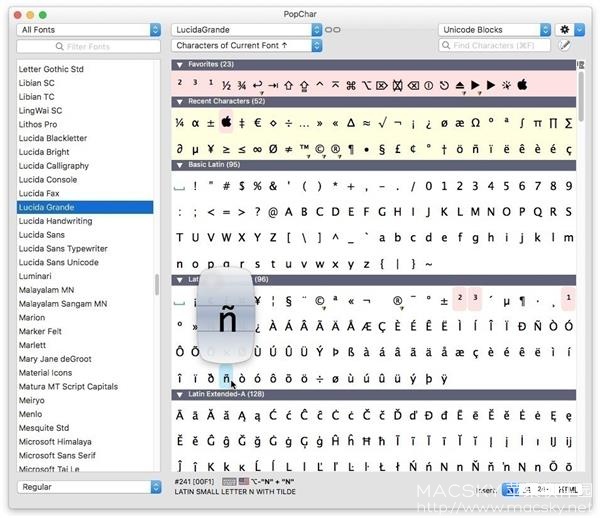The width and height of the screenshot is (600, 518).
Task: Click the "#241 [00F1]" code in status bar
Action: 194,482
